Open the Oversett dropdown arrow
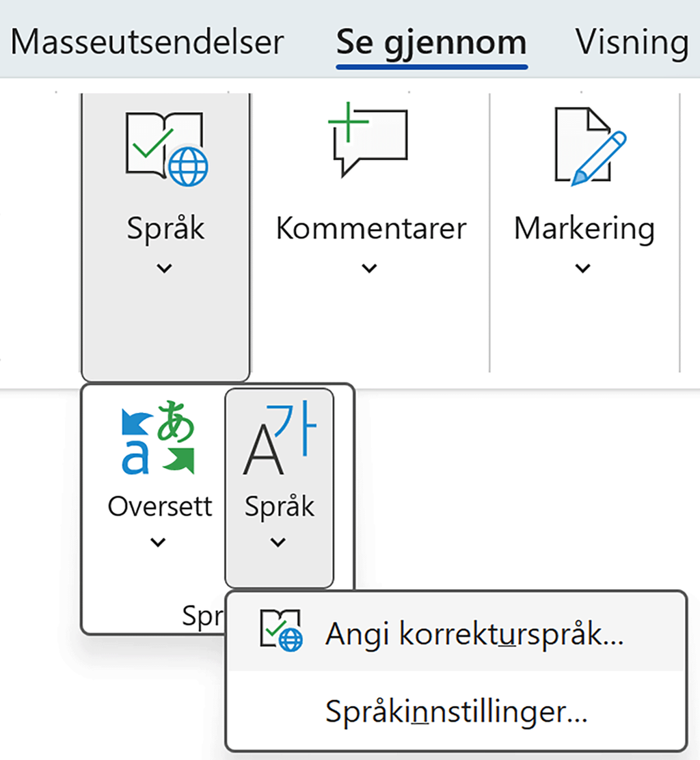 click(157, 543)
